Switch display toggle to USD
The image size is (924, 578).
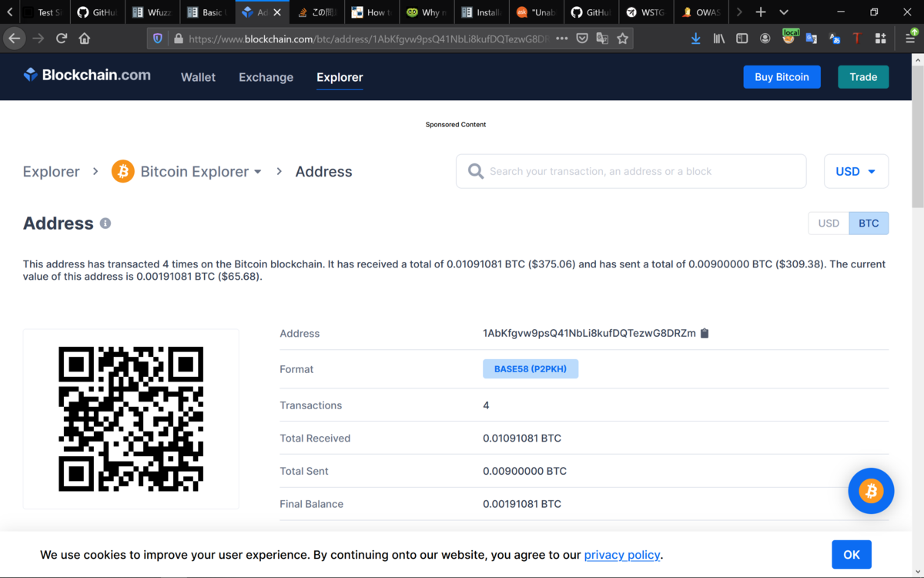point(829,223)
